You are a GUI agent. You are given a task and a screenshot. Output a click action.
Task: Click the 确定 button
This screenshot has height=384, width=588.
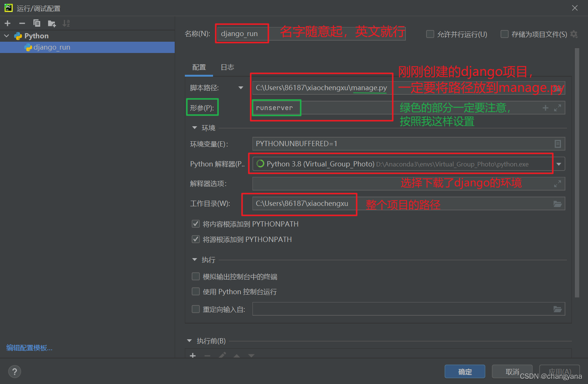coord(465,372)
